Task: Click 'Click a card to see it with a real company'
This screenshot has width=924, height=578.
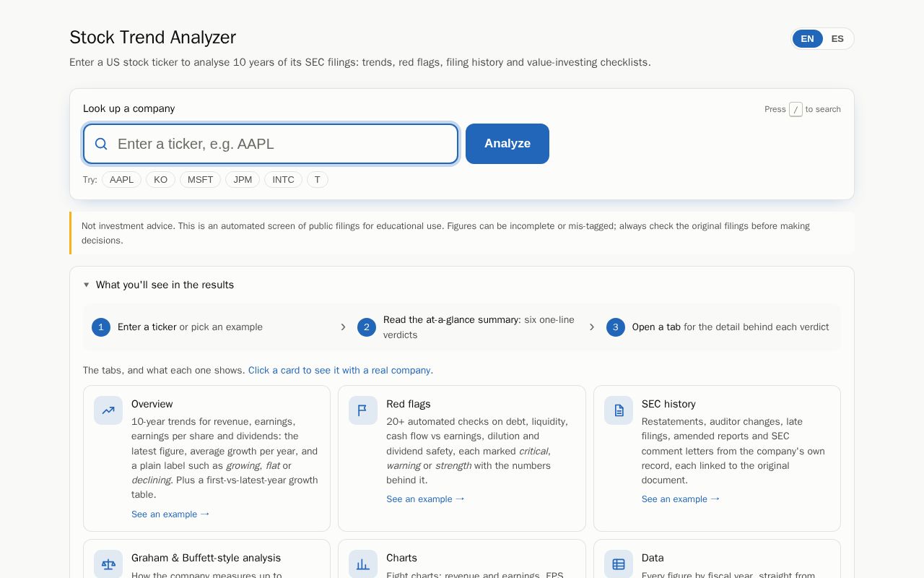Action: [x=341, y=371]
